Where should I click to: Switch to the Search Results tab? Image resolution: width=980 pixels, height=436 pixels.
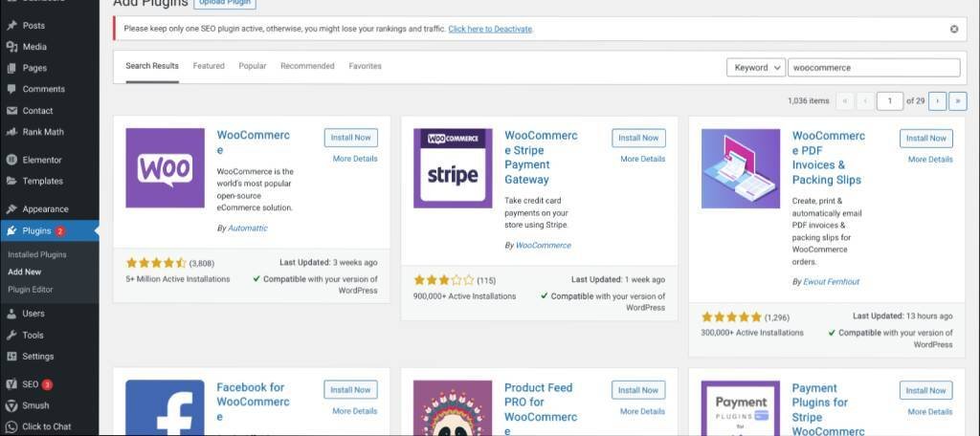pos(152,66)
